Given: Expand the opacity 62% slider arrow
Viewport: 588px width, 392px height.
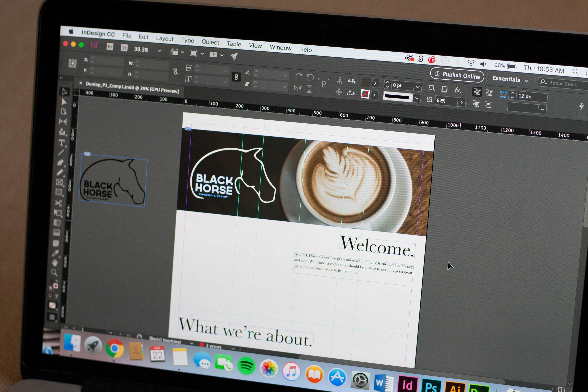Looking at the screenshot, I should pyautogui.click(x=462, y=102).
